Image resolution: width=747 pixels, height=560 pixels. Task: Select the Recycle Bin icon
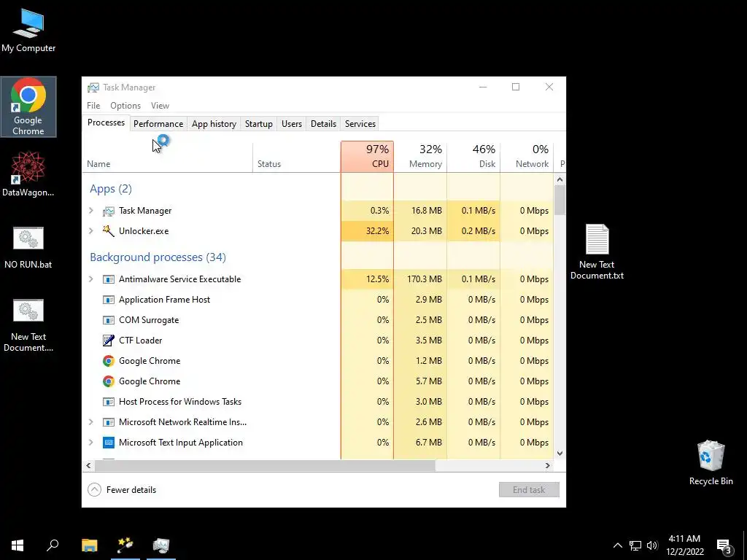[711, 462]
